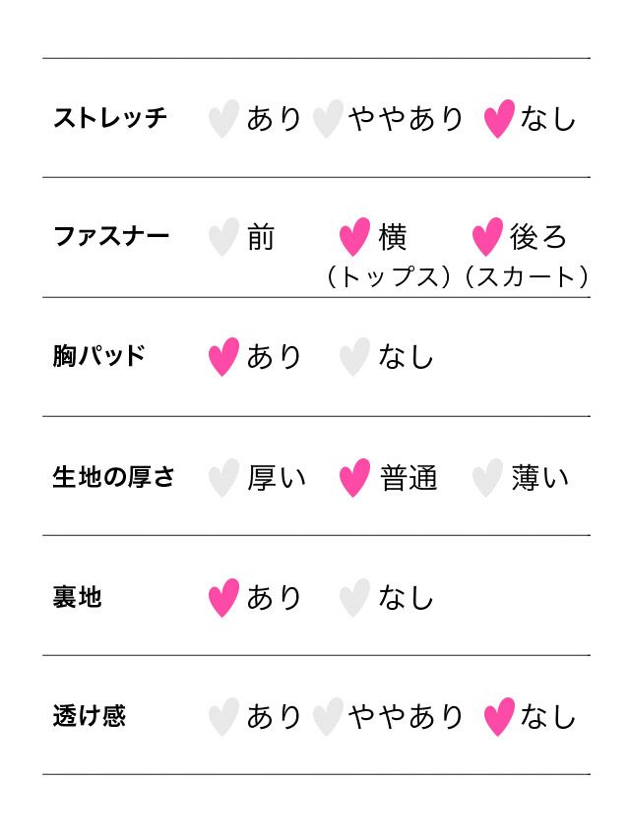This screenshot has width=630, height=840.
Task: Click the pink heart beside 横 (トップス)
Action: 354,237
